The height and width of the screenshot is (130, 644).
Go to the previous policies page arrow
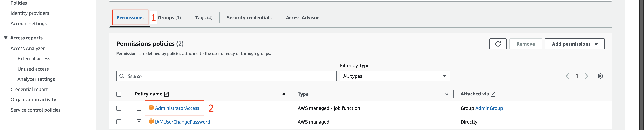click(x=567, y=76)
